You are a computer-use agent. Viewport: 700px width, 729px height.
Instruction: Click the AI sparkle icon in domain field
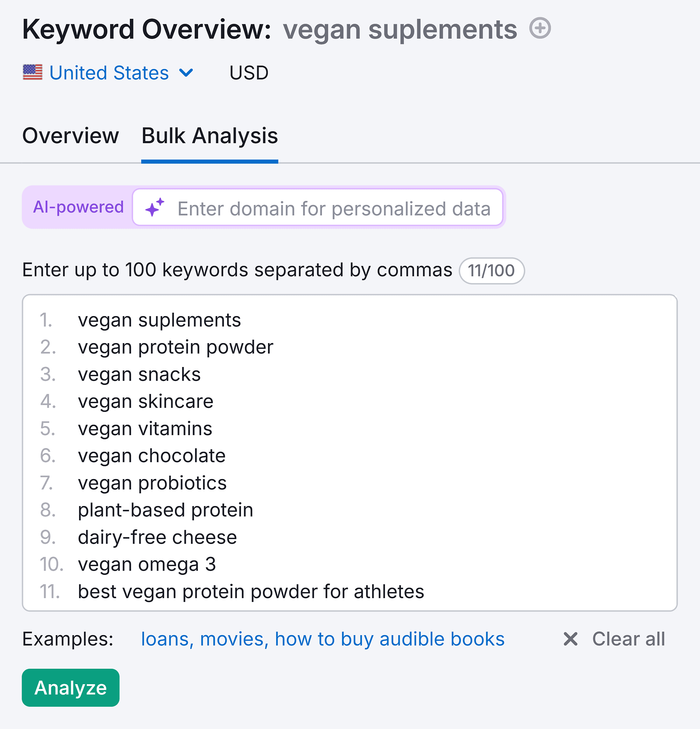[155, 207]
